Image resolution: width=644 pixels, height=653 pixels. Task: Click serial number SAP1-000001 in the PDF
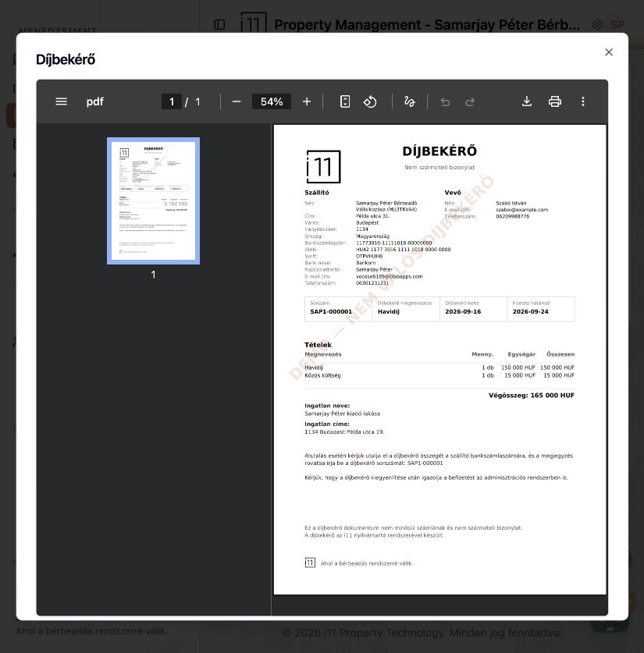coord(331,311)
